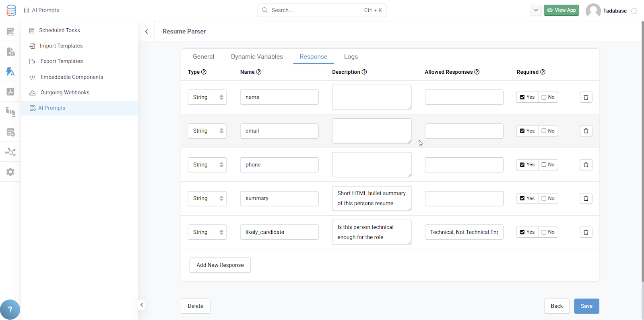Click the Delete button
Screen dimensions: 644x320
pyautogui.click(x=196, y=306)
